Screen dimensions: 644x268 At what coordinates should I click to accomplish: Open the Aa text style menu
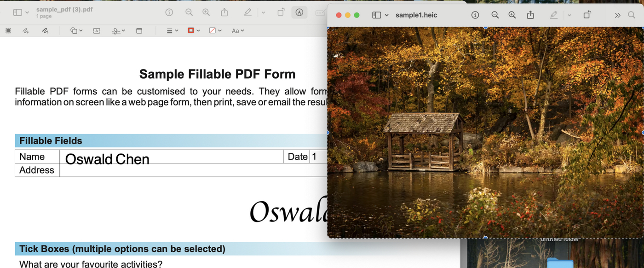238,31
